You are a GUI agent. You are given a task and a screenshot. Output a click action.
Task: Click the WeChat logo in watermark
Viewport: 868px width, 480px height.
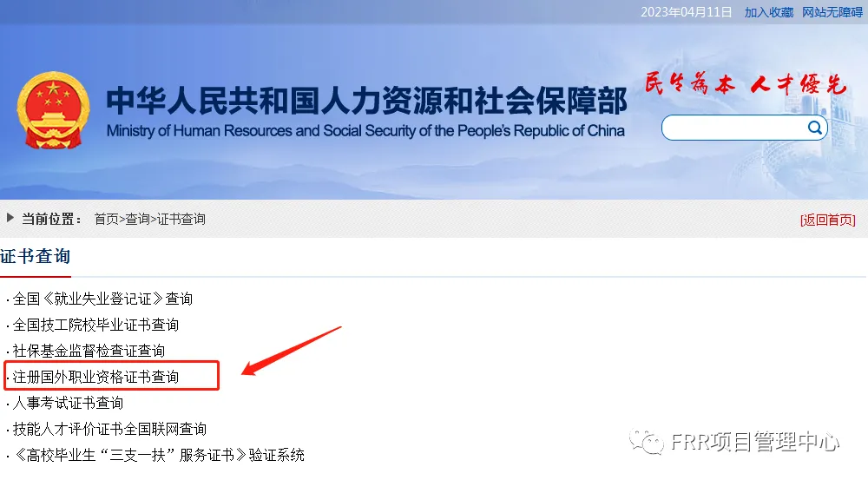pyautogui.click(x=646, y=442)
